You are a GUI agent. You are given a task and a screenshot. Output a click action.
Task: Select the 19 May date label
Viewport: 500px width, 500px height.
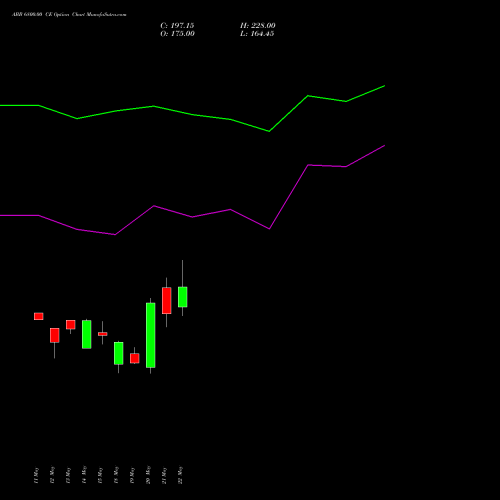coord(132,475)
